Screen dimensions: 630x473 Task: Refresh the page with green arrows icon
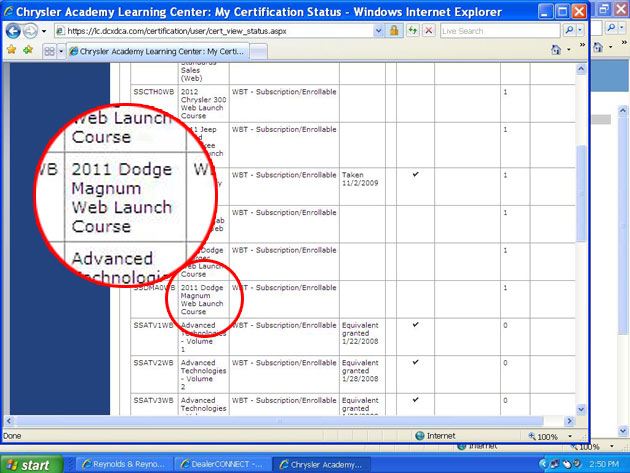(x=413, y=31)
